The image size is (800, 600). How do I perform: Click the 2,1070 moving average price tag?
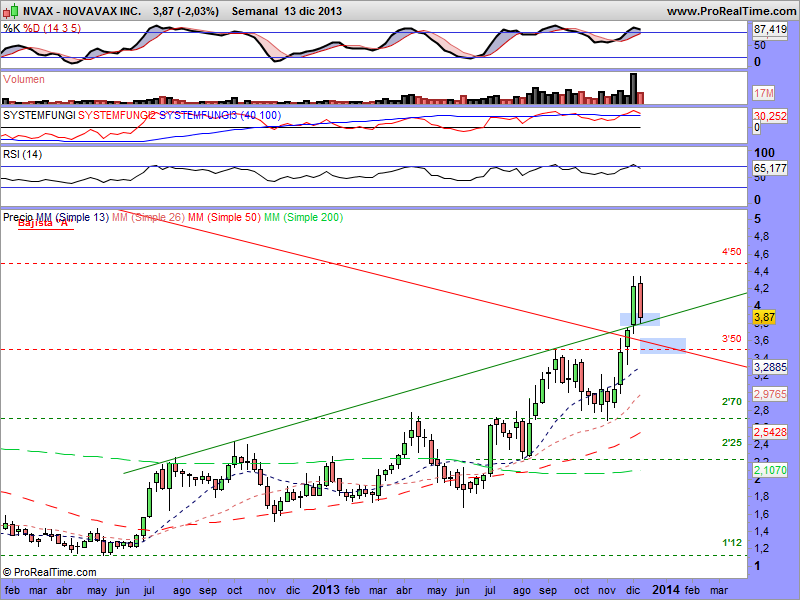[770, 470]
